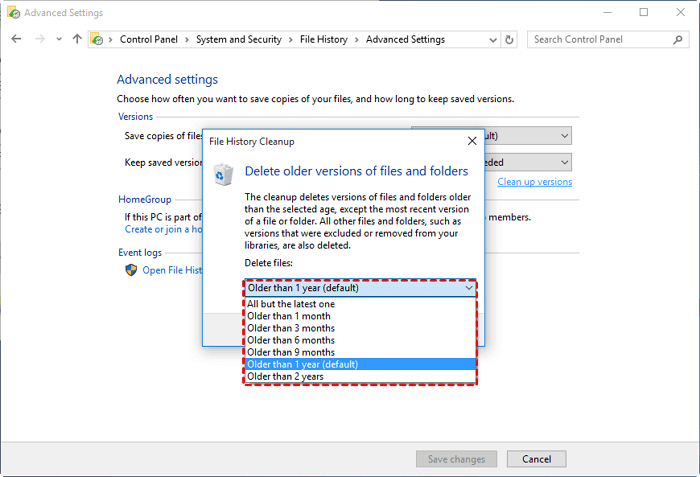Click the Up one level arrow
The image size is (700, 477).
coord(77,39)
